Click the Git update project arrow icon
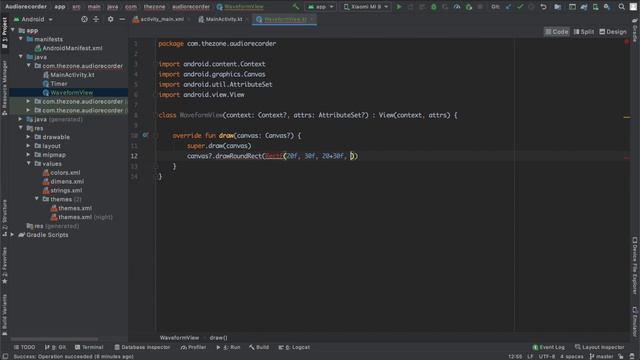This screenshot has height=360, width=640. (x=508, y=7)
